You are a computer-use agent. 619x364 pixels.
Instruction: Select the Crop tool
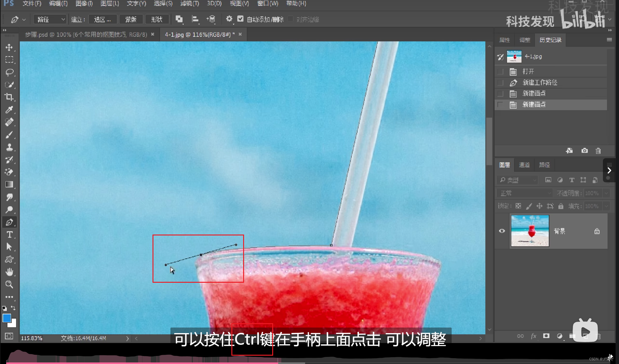[9, 97]
